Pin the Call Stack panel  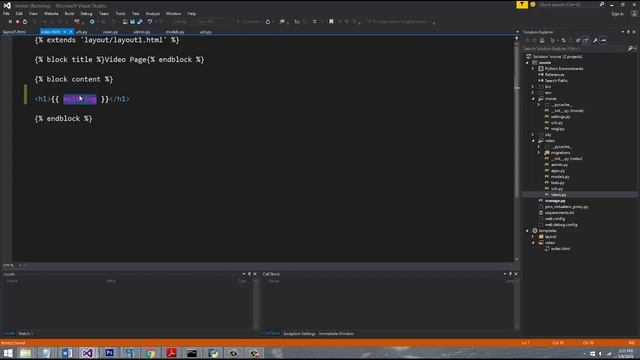click(510, 274)
